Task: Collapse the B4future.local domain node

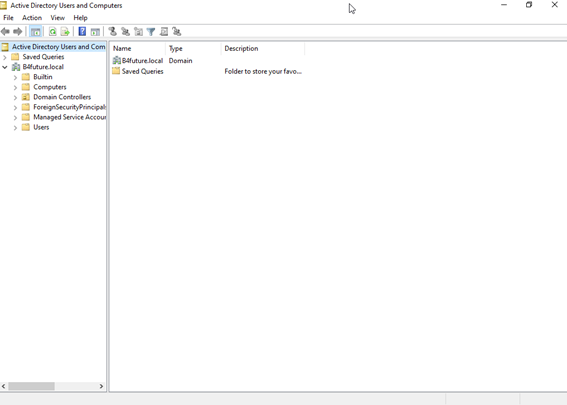Action: (x=5, y=67)
